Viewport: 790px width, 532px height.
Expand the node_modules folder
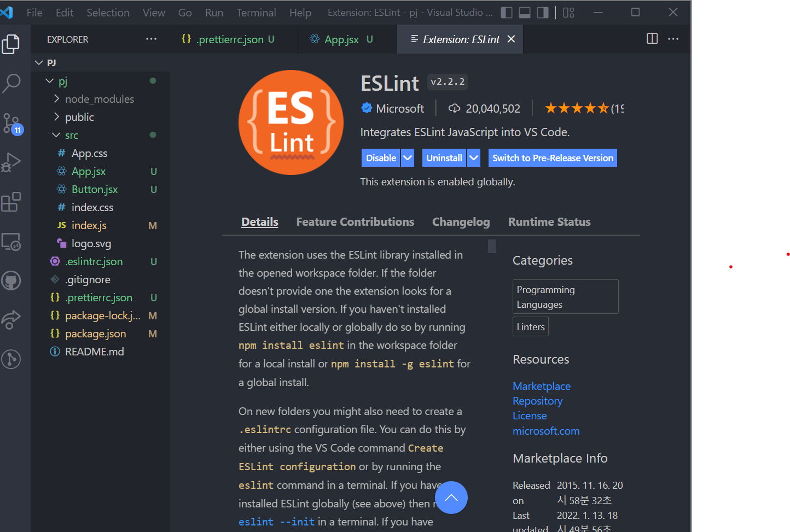57,99
